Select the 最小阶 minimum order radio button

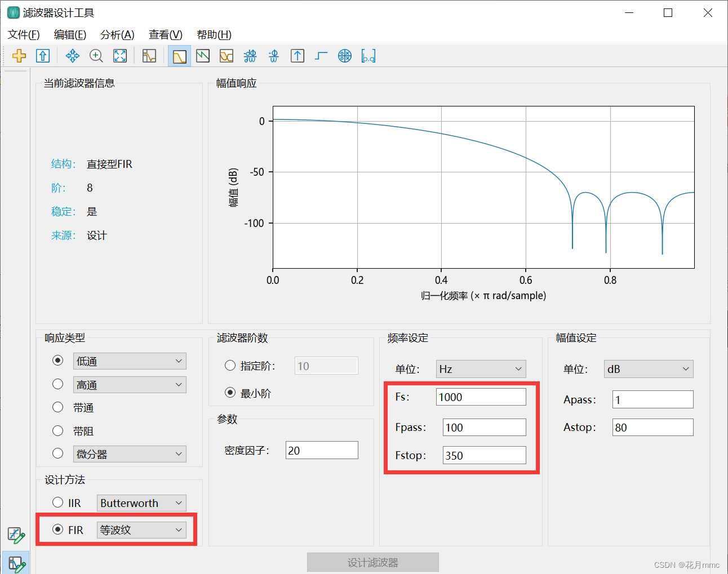pyautogui.click(x=230, y=393)
